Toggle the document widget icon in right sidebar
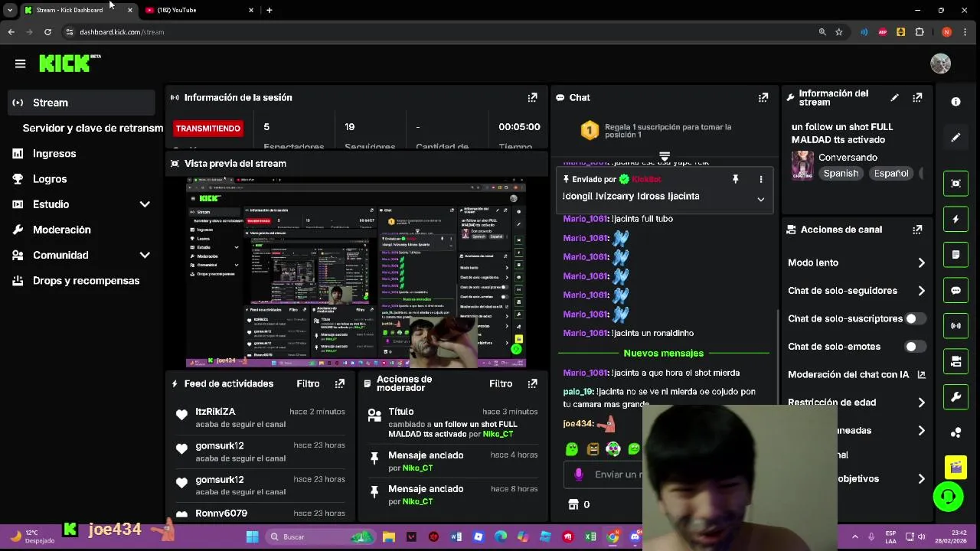Viewport: 980px width, 551px height. click(955, 255)
